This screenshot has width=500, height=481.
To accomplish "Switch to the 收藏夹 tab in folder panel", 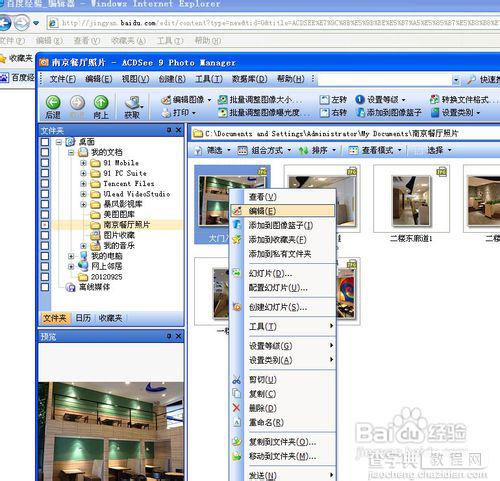I will pos(110,318).
